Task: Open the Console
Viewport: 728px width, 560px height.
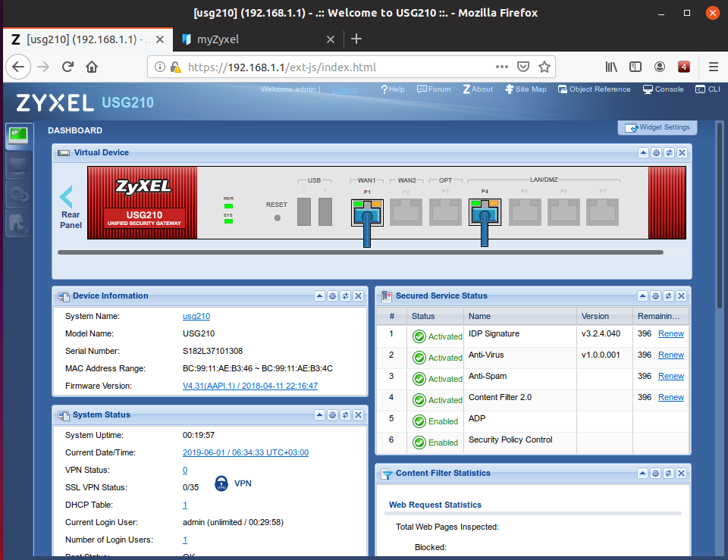Action: coord(663,89)
